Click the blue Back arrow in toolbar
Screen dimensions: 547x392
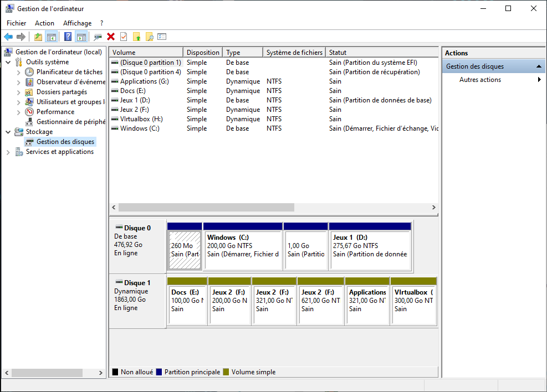(x=8, y=37)
